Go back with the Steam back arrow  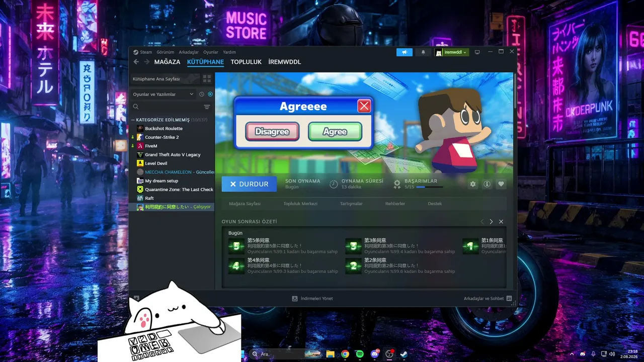tap(136, 62)
